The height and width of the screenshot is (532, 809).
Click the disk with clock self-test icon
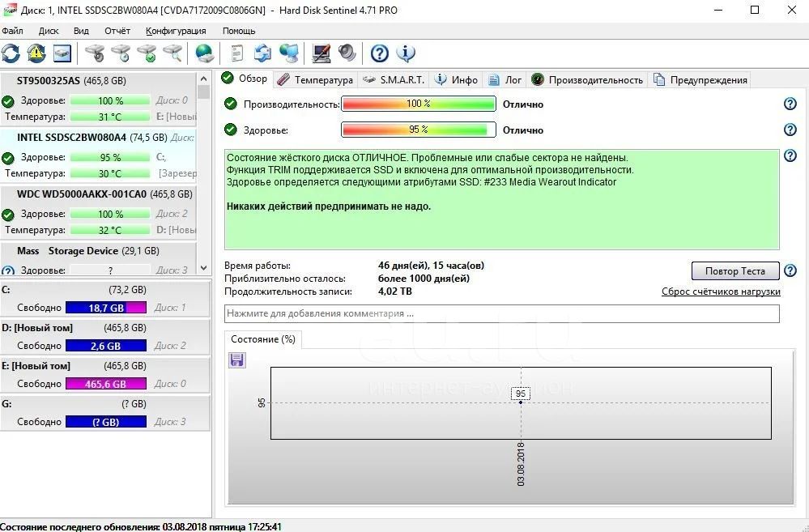click(121, 53)
